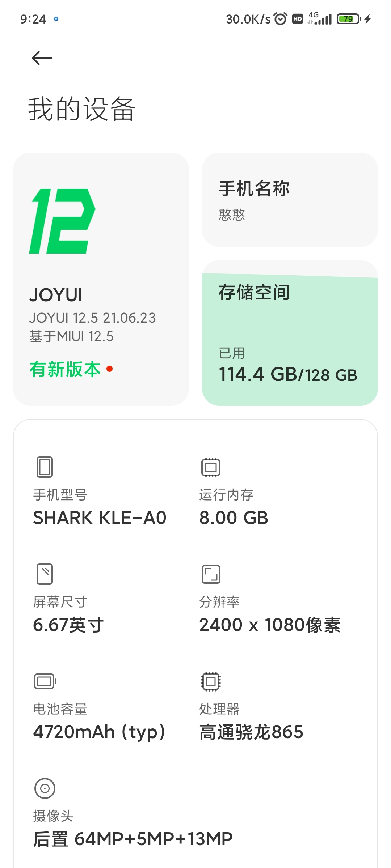The image size is (391, 868).
Task: Tap the green JOYUI 12 logo
Action: 62,221
